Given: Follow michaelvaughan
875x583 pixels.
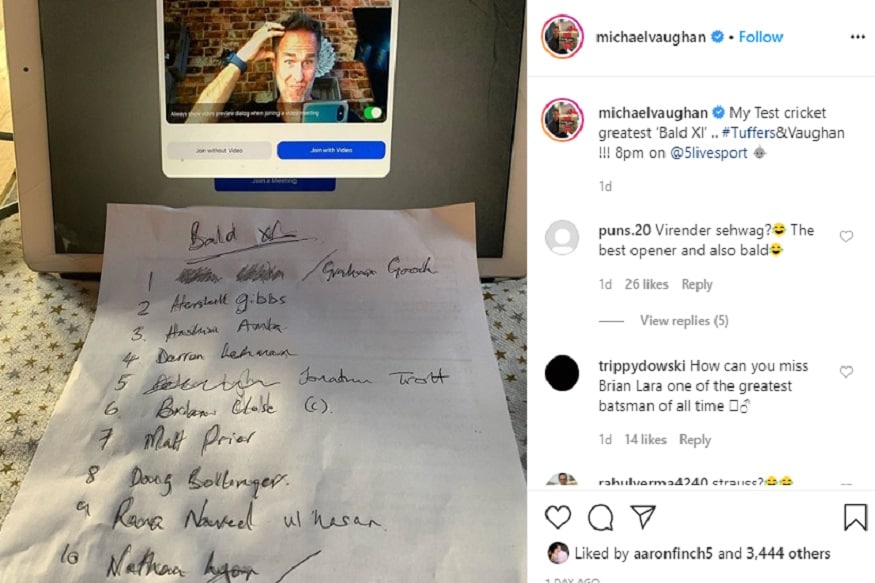Looking at the screenshot, I should coord(761,37).
